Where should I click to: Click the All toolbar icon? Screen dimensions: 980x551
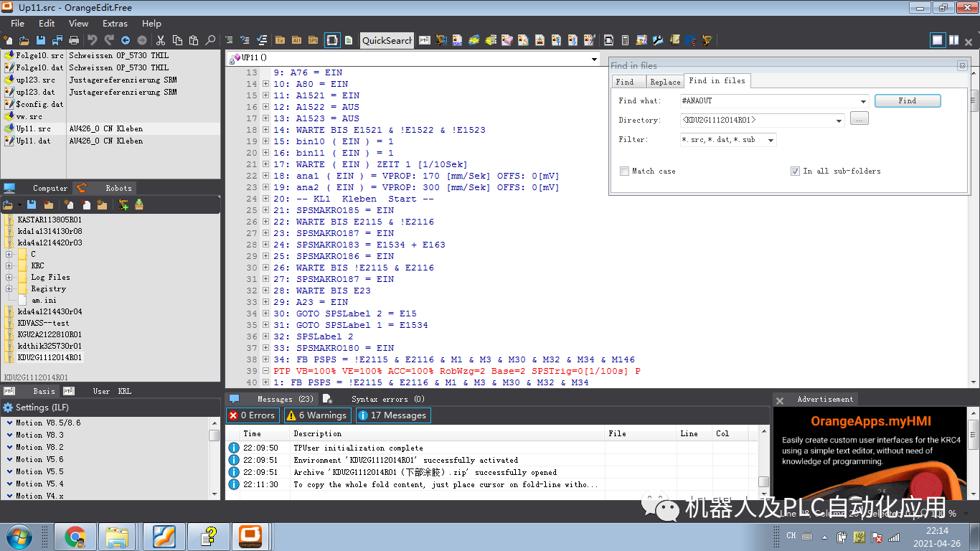296,41
